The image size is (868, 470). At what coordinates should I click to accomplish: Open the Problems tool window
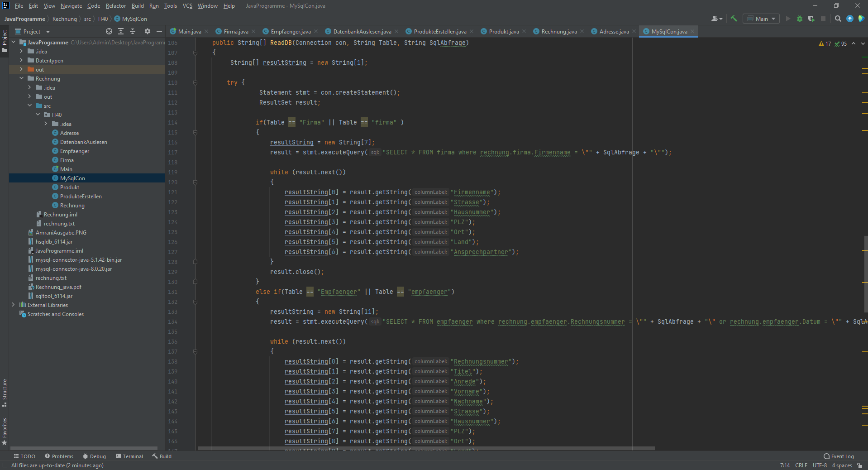(59, 456)
